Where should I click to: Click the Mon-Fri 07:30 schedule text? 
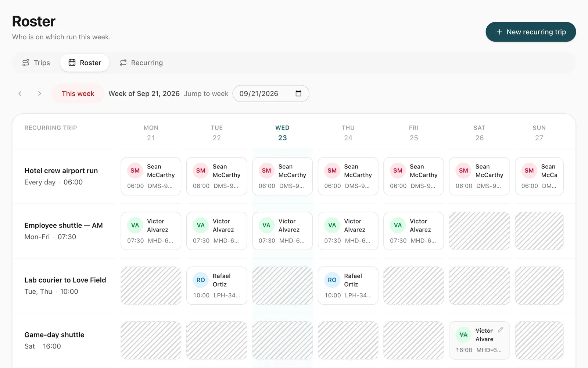click(x=50, y=237)
